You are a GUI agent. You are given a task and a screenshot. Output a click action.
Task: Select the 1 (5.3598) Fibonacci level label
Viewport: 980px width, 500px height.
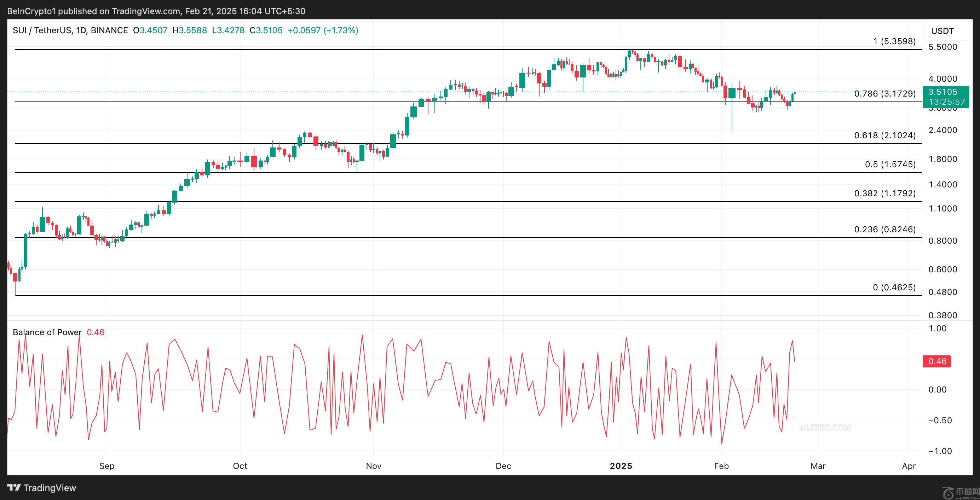click(894, 41)
